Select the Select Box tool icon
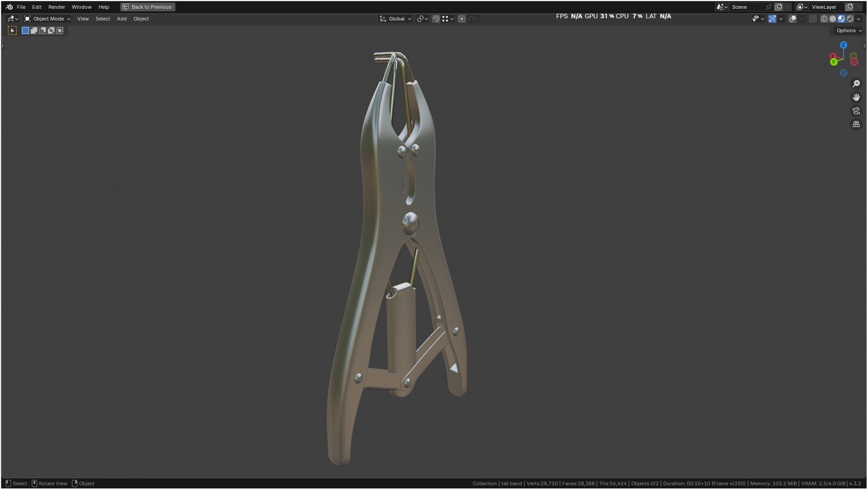 [x=12, y=30]
